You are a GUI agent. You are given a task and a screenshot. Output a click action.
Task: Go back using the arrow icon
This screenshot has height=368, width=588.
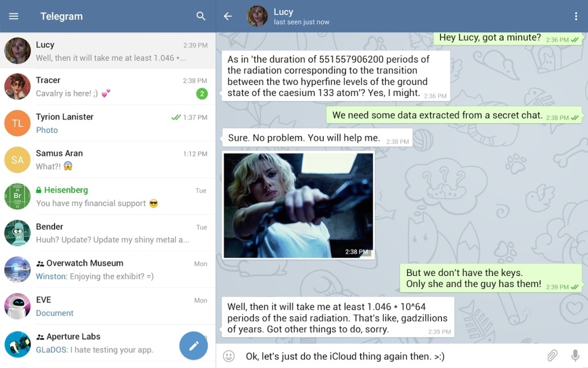pos(227,16)
